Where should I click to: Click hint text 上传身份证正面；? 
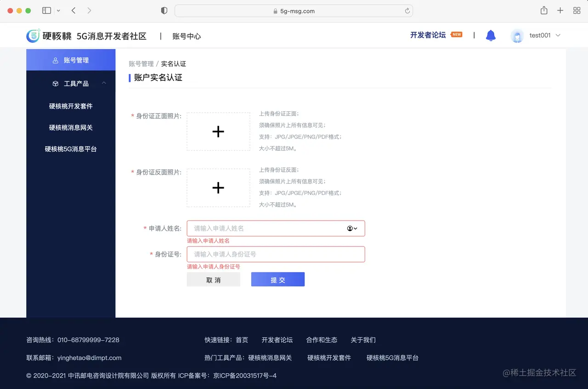click(x=279, y=114)
